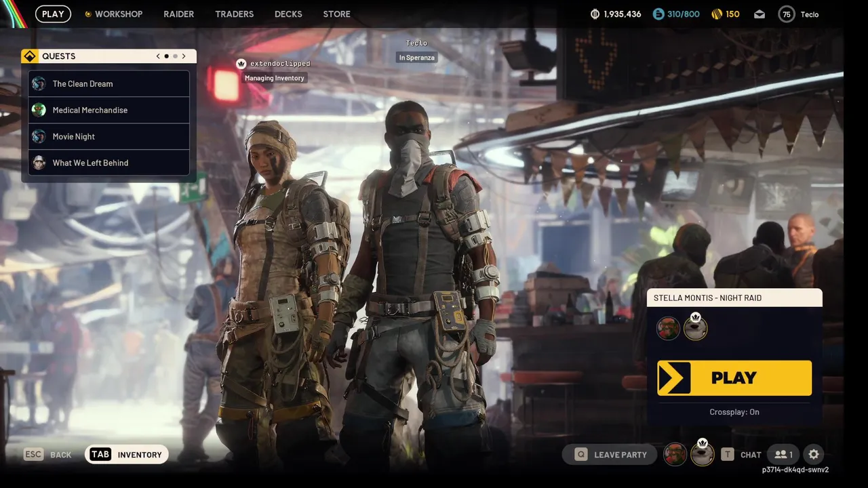Click the level 75 badge

click(787, 14)
